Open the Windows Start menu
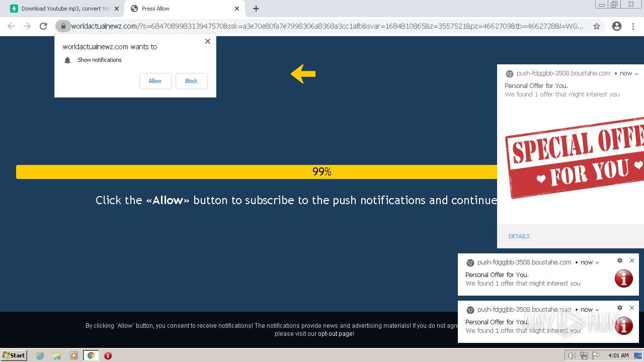Screen dimensions: 644x362 pos(14,355)
